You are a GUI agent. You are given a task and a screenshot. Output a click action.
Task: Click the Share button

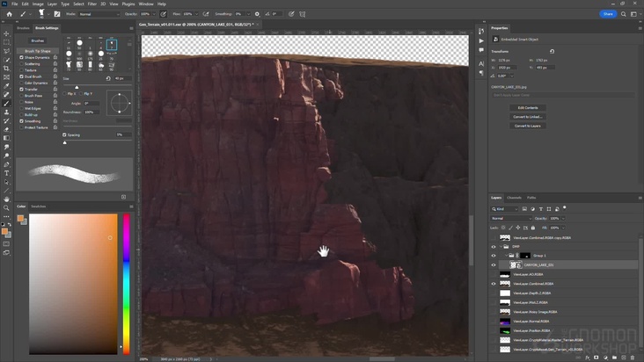coord(608,14)
